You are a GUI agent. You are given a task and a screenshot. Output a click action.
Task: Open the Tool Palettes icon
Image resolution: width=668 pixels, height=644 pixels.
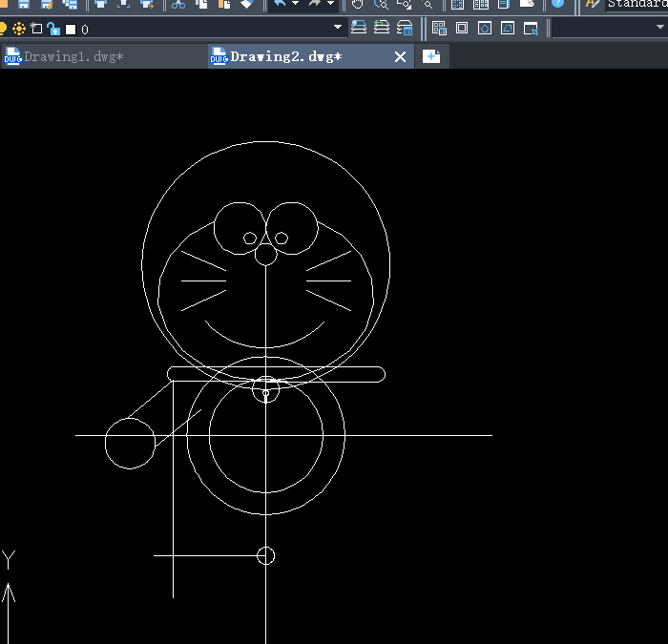point(504,4)
